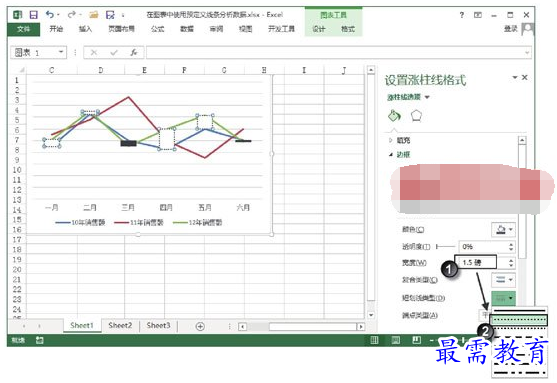Close the 设置涨柱线格式 pane

pyautogui.click(x=525, y=77)
